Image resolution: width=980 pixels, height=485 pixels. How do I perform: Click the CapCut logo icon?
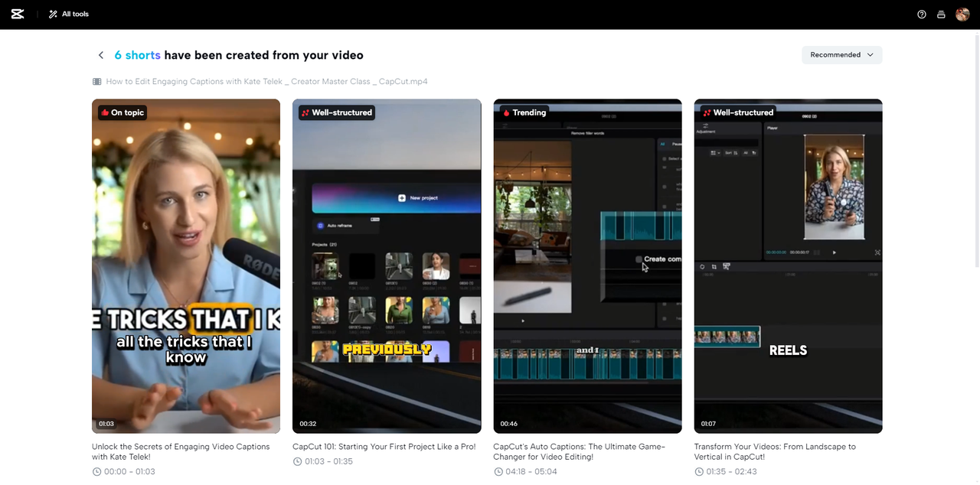pyautogui.click(x=18, y=14)
